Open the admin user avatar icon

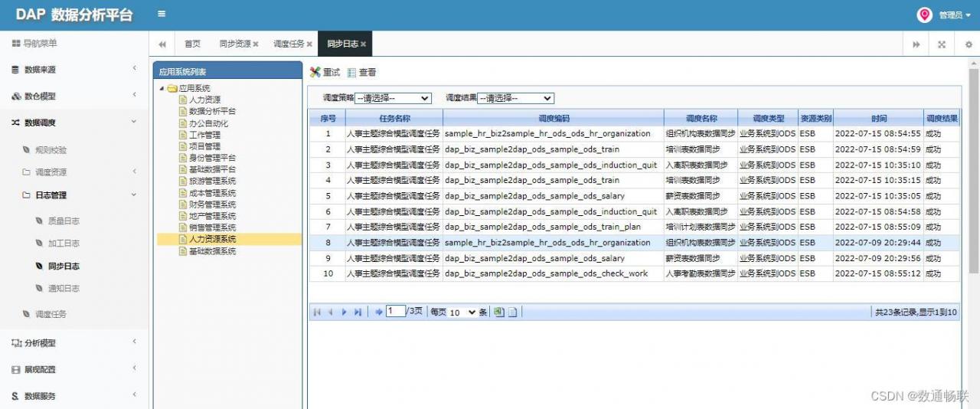[x=925, y=15]
